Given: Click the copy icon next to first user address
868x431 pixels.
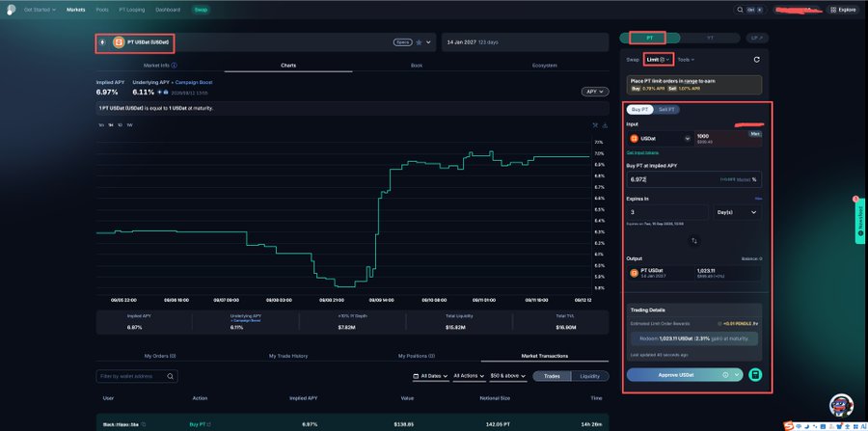Looking at the screenshot, I should tap(144, 424).
